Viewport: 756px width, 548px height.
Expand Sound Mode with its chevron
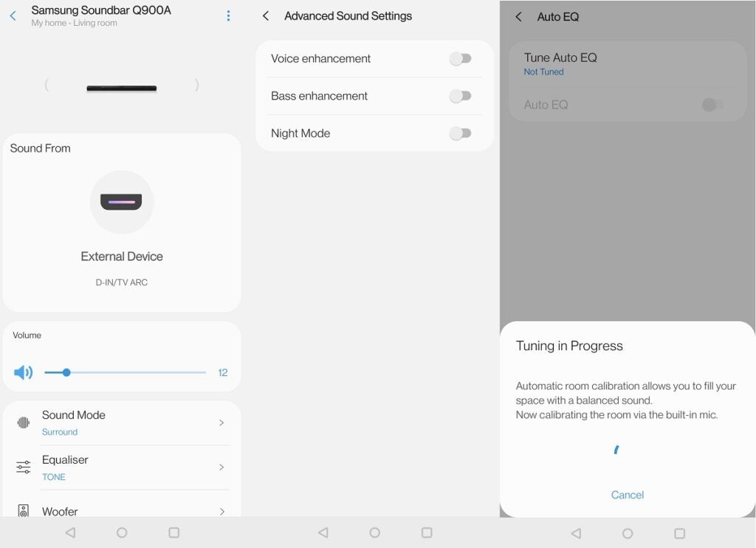tap(221, 423)
